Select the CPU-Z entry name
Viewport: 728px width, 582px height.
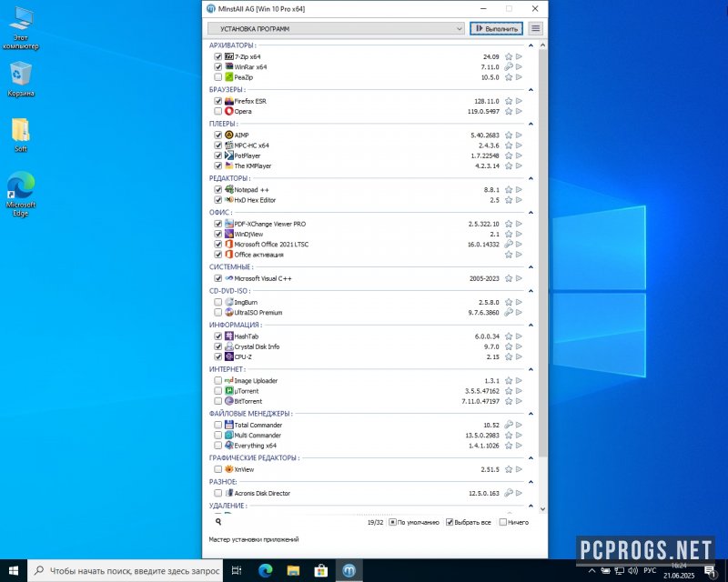point(243,356)
